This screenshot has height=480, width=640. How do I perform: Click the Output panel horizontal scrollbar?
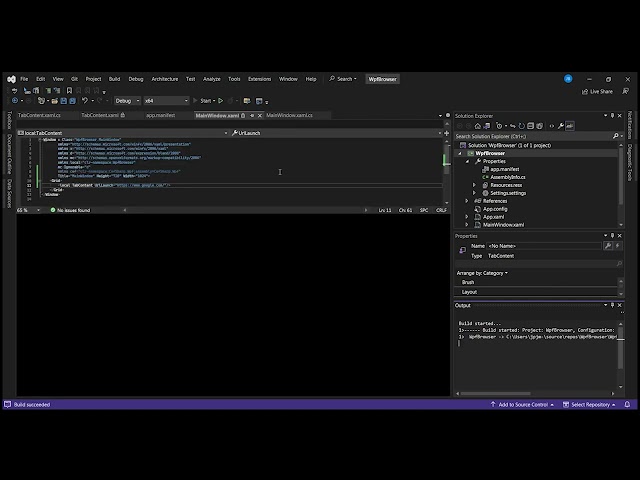496,393
